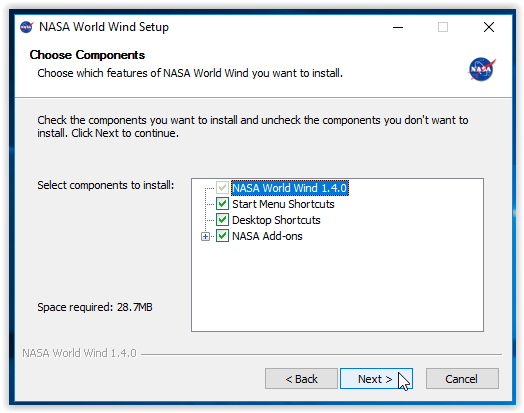Viewport: 524px width, 413px height.
Task: Uncheck the Start Menu Shortcuts checkbox
Action: [x=223, y=204]
